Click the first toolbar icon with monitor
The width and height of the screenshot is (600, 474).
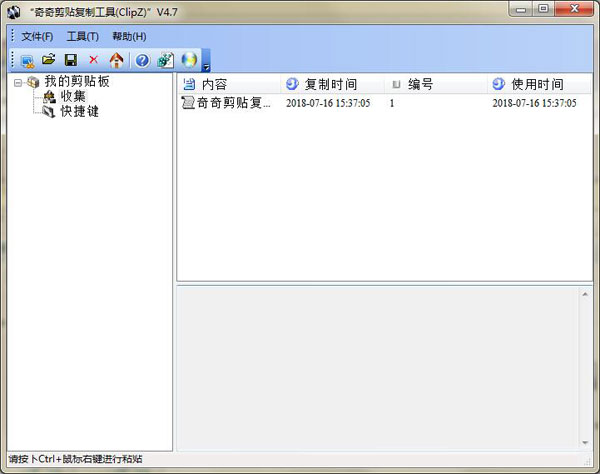click(x=28, y=60)
